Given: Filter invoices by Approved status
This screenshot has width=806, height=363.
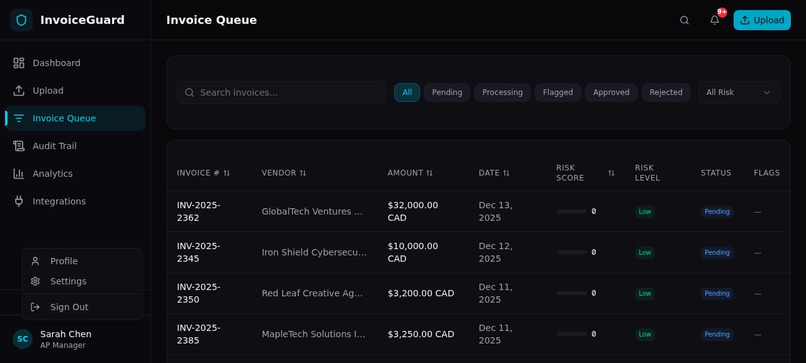Looking at the screenshot, I should [611, 93].
